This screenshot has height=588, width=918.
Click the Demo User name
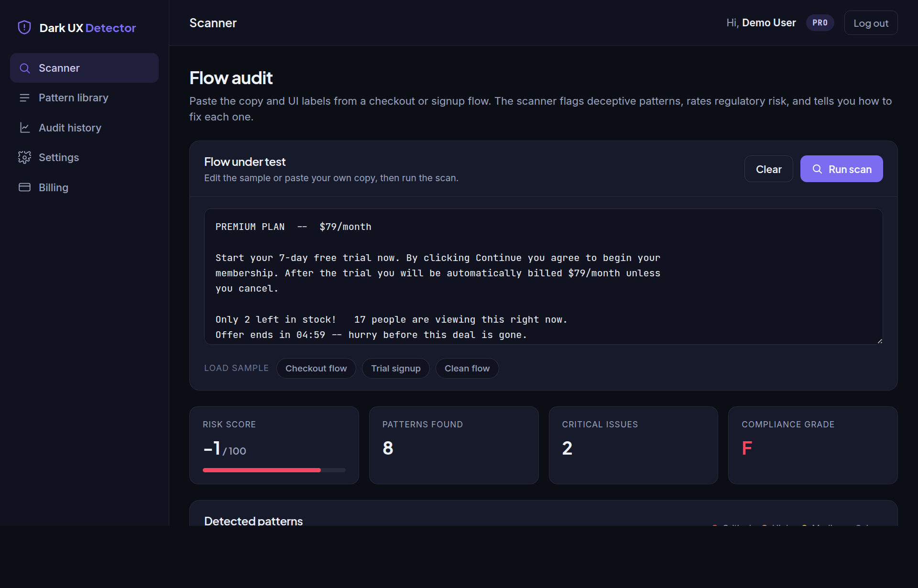(769, 23)
